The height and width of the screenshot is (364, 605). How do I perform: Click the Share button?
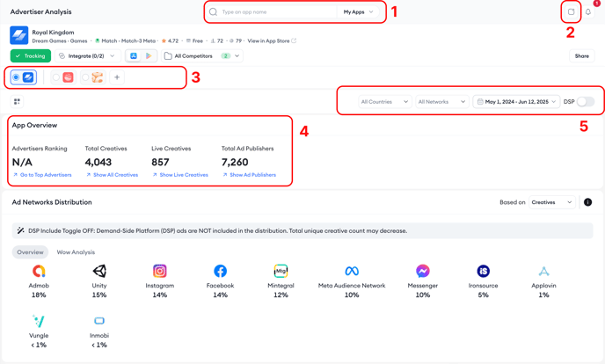582,56
